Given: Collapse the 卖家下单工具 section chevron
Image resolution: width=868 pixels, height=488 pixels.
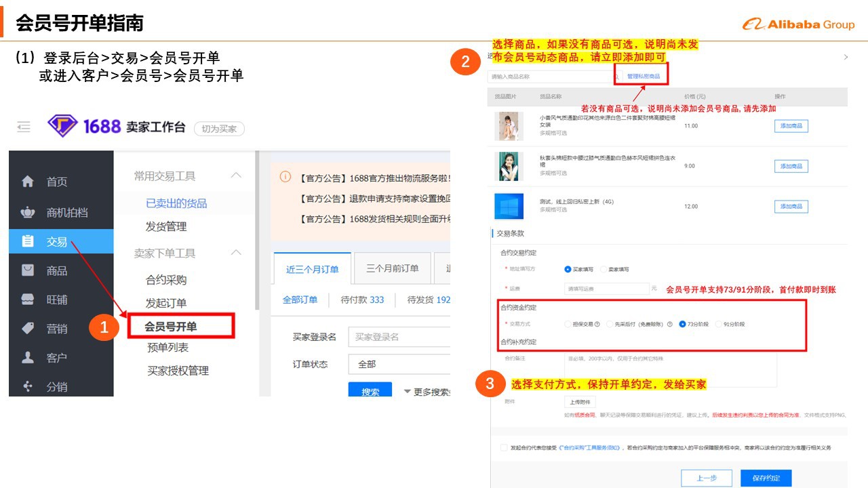Looking at the screenshot, I should tap(236, 253).
